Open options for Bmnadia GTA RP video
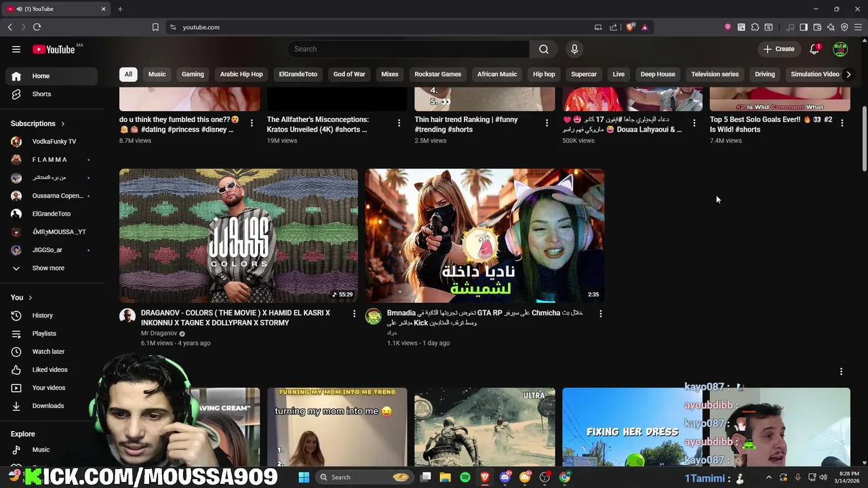868x488 pixels. [600, 314]
